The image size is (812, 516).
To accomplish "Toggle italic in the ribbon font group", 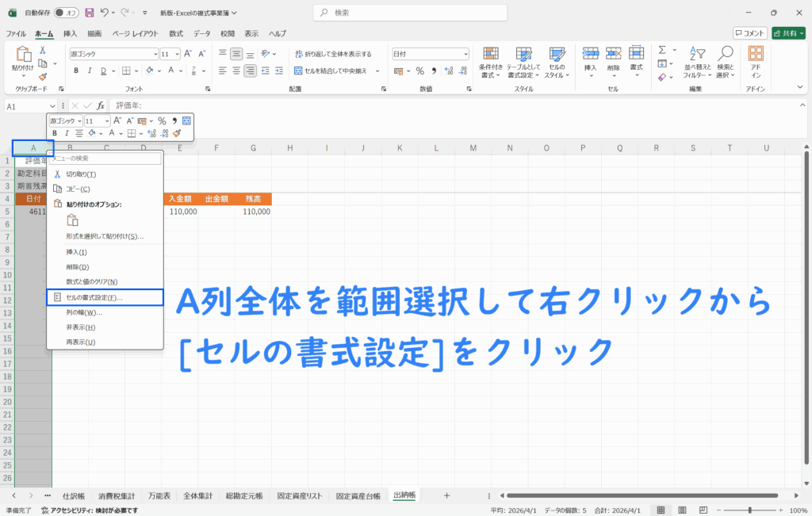I will (x=90, y=70).
